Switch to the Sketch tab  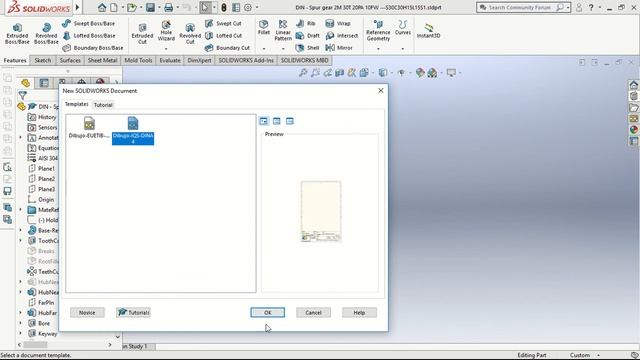coord(42,60)
